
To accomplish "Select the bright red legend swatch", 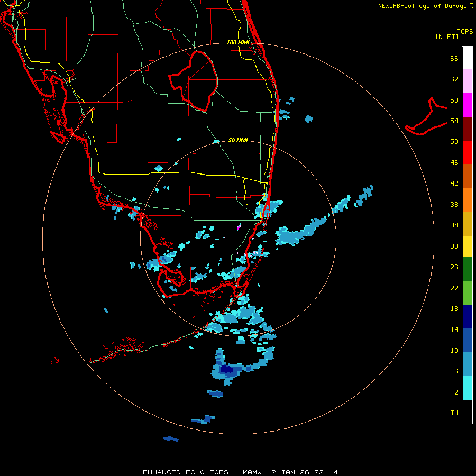I will pos(467,152).
